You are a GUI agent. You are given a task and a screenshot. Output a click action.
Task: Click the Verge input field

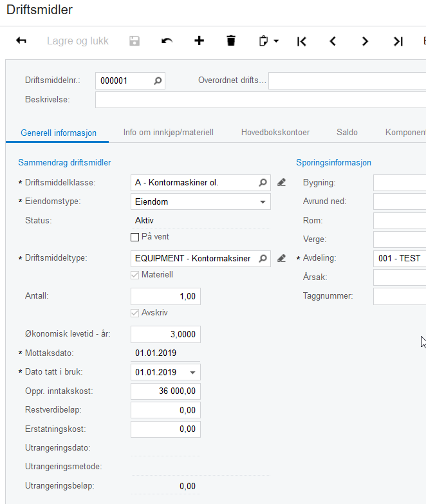pyautogui.click(x=400, y=239)
